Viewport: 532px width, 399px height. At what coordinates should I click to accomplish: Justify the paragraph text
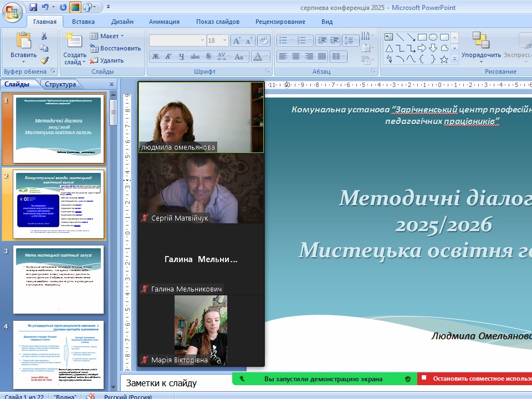(321, 57)
